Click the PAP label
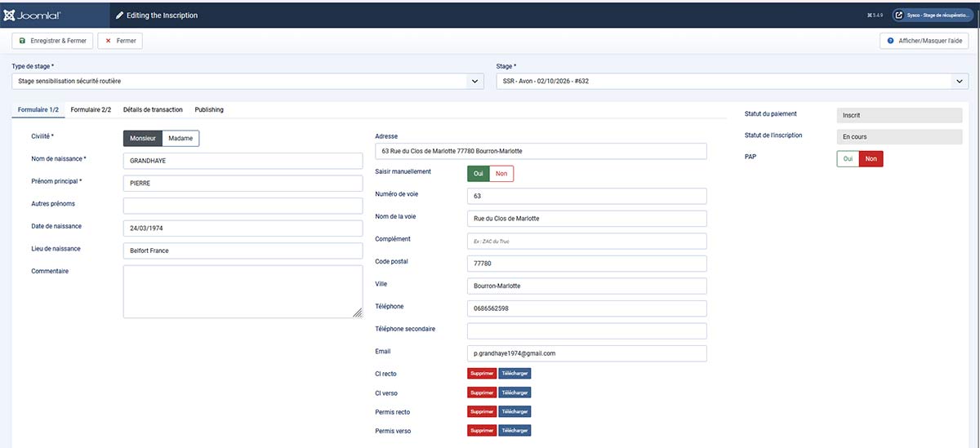The height and width of the screenshot is (448, 980). click(751, 156)
